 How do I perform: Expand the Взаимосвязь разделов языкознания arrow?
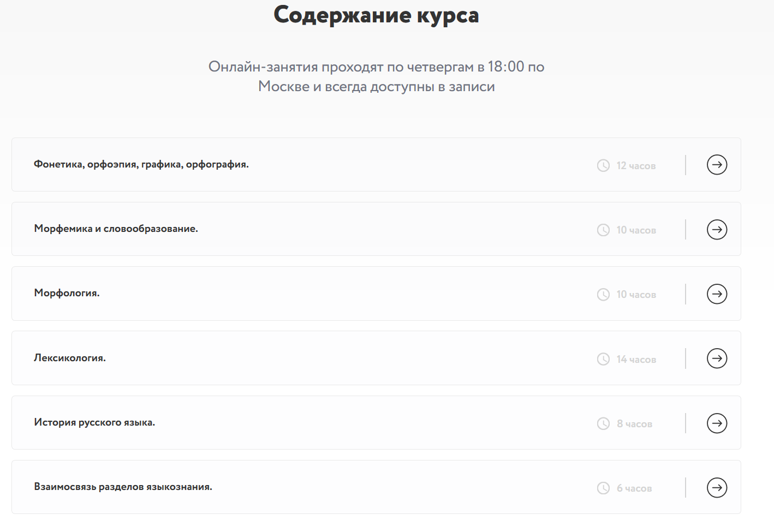717,487
